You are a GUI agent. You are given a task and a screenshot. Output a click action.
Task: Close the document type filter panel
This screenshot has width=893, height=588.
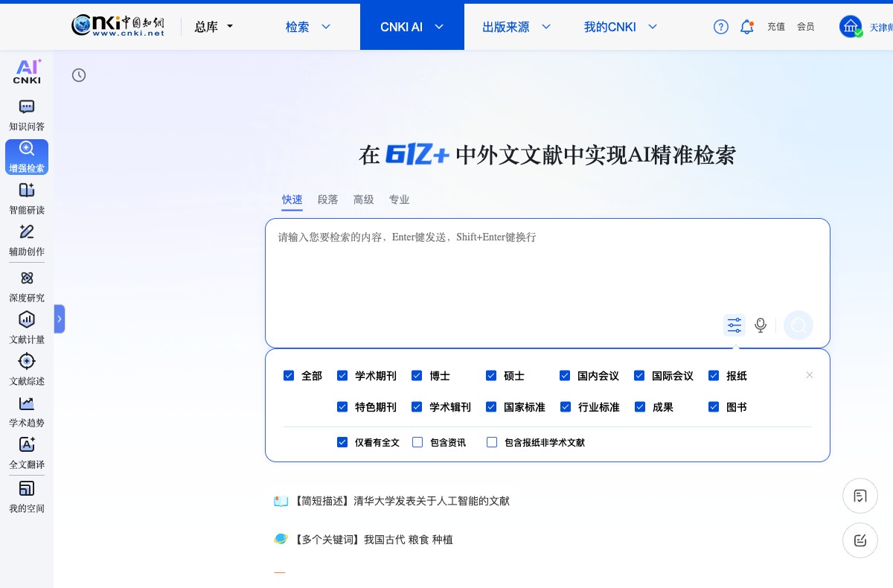click(x=810, y=375)
